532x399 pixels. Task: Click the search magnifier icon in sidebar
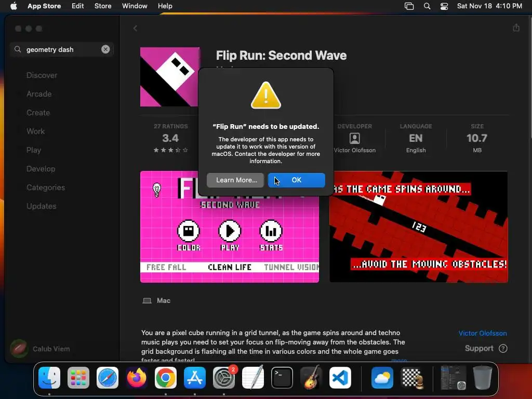[x=18, y=49]
